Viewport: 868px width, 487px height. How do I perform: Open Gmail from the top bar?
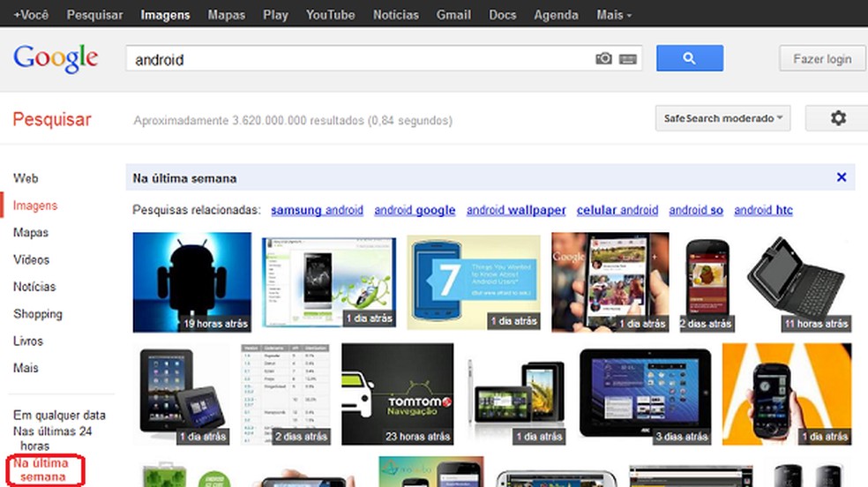click(453, 15)
